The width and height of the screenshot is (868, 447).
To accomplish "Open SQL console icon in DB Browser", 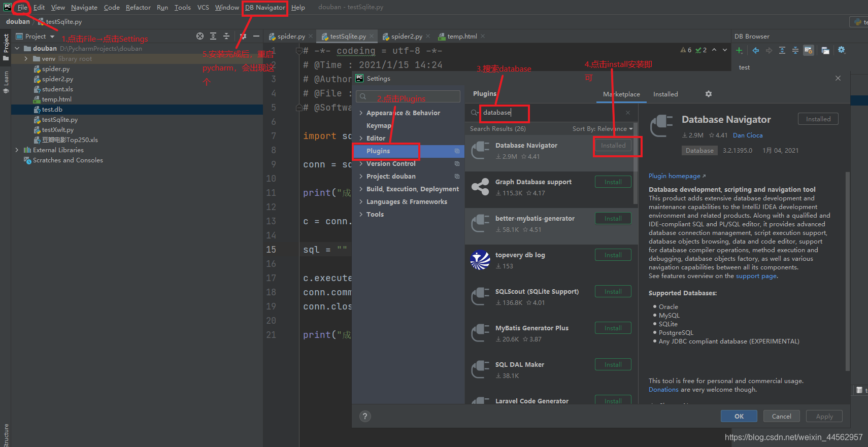I will click(825, 50).
